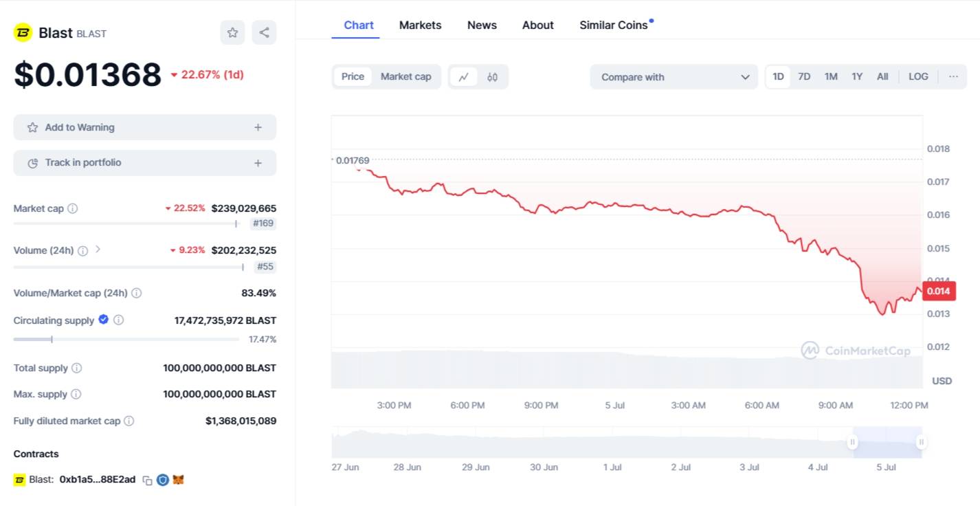Open the Similar Coins tab
The width and height of the screenshot is (980, 506).
614,25
